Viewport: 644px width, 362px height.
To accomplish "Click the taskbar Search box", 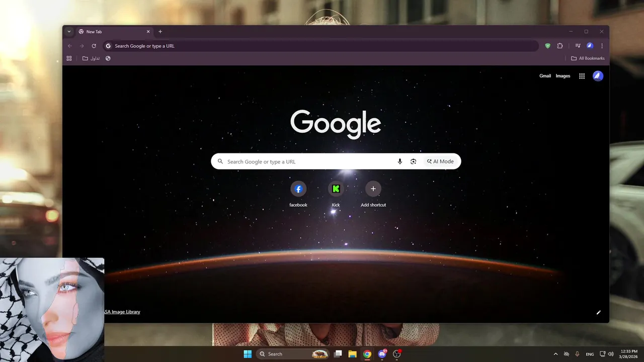I will 293,354.
